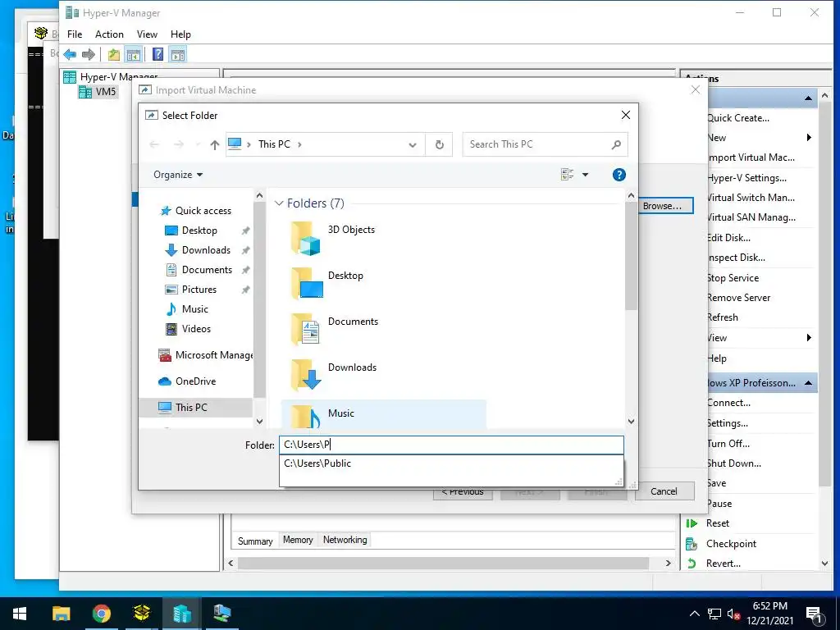840x630 pixels.
Task: Choose C:\Users\Public autocomplete suggestion
Action: pos(451,463)
